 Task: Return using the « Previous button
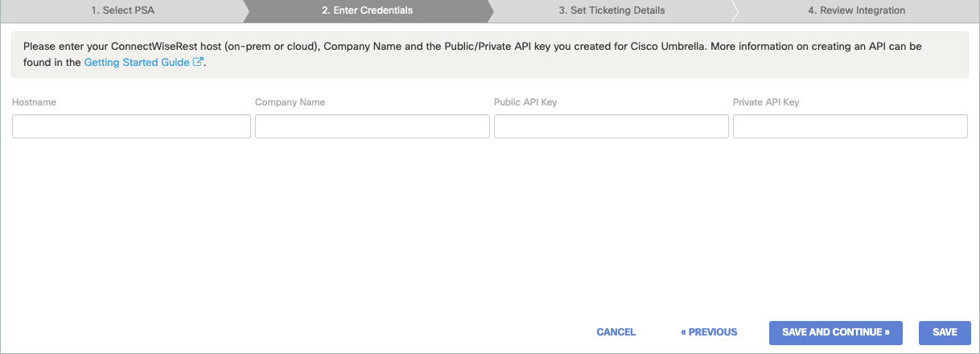[x=709, y=332]
